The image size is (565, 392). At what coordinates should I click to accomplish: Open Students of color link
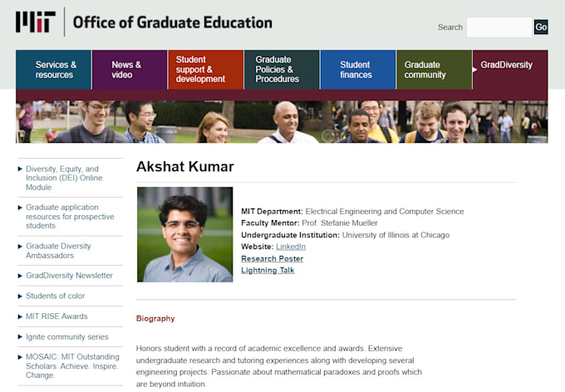pos(55,296)
